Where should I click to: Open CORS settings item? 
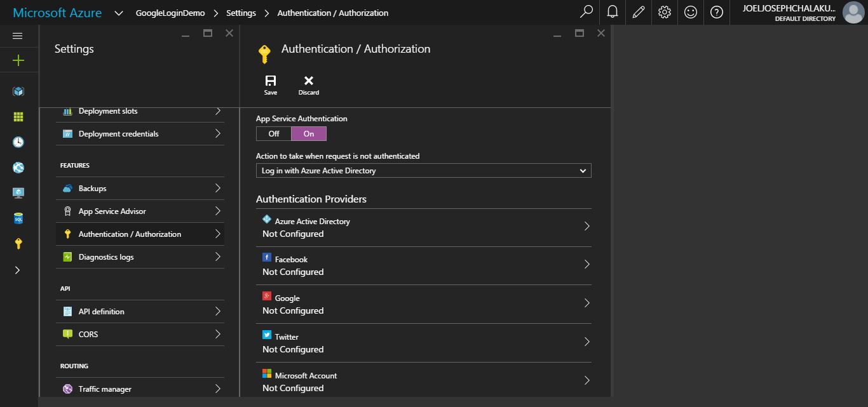point(140,335)
